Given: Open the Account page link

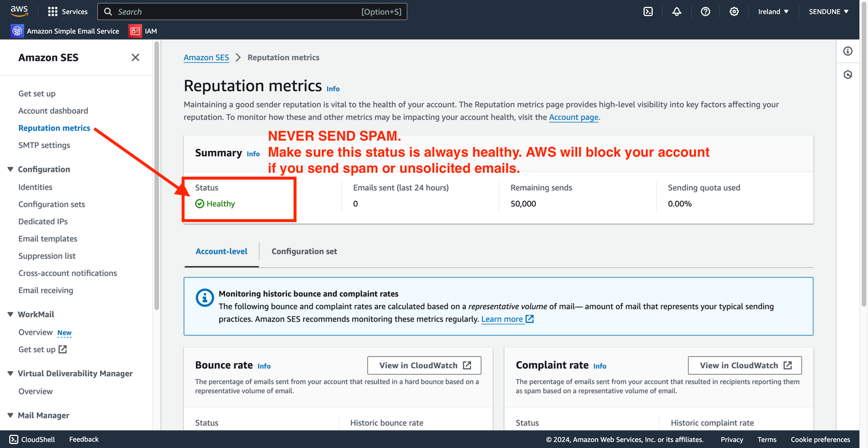Looking at the screenshot, I should click(573, 117).
